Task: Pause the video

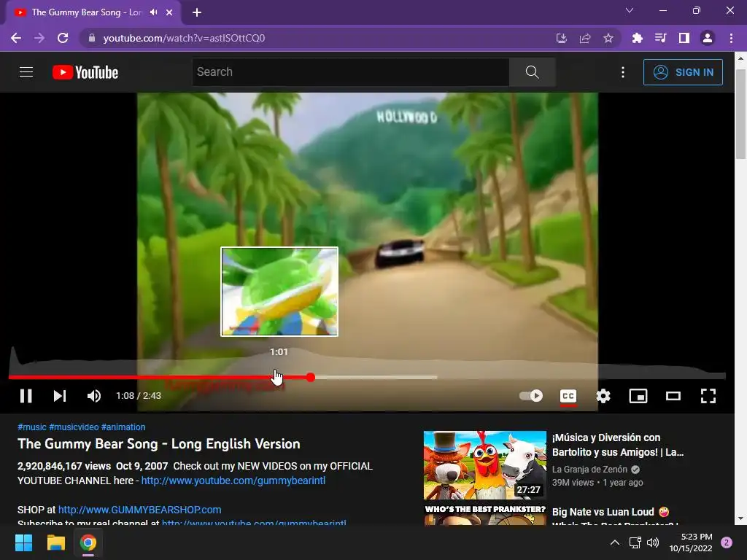Action: click(x=26, y=396)
